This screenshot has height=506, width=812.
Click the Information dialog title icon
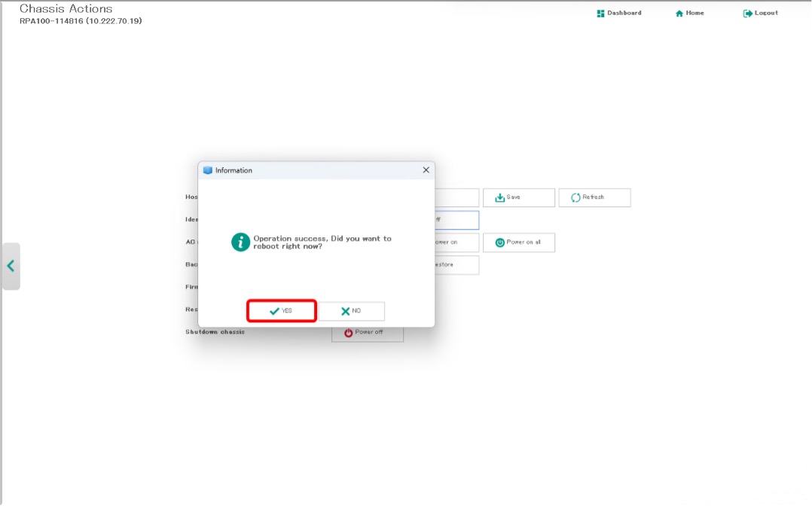pos(208,170)
